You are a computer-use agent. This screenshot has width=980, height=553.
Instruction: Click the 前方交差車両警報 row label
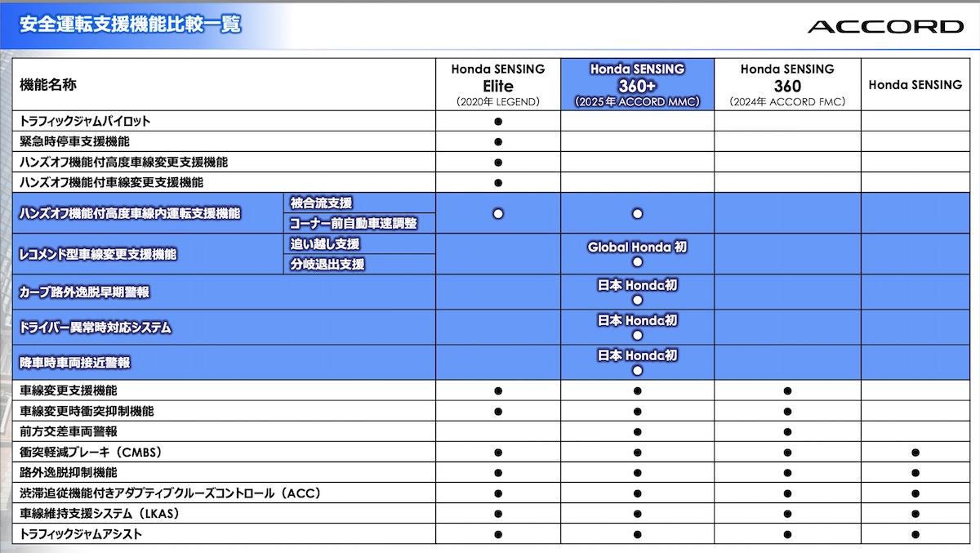click(68, 431)
